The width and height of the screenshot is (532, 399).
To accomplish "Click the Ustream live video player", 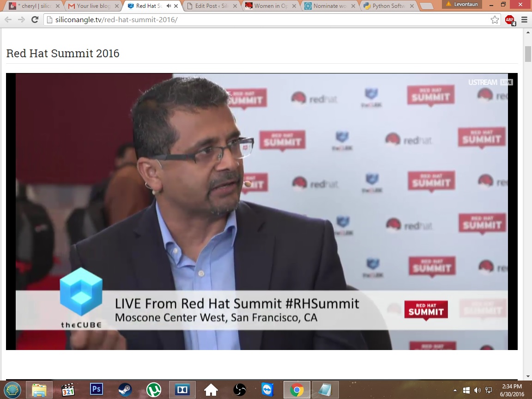I will coord(261,212).
